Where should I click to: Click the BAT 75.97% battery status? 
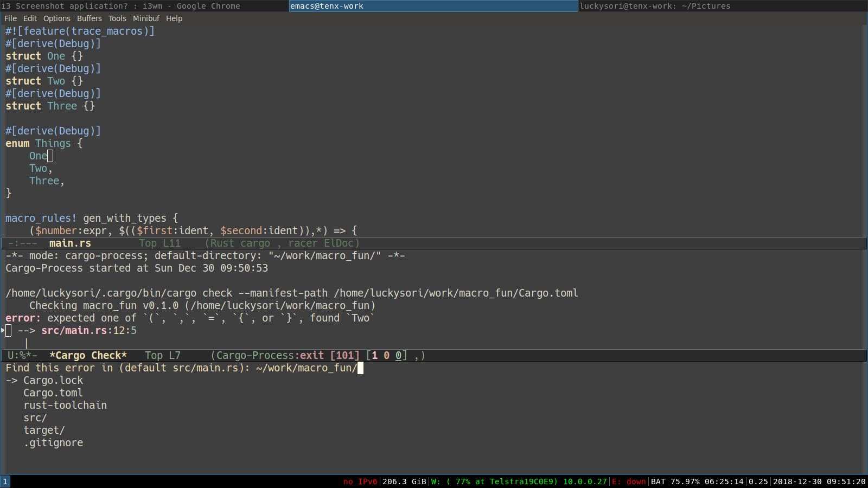tap(697, 481)
